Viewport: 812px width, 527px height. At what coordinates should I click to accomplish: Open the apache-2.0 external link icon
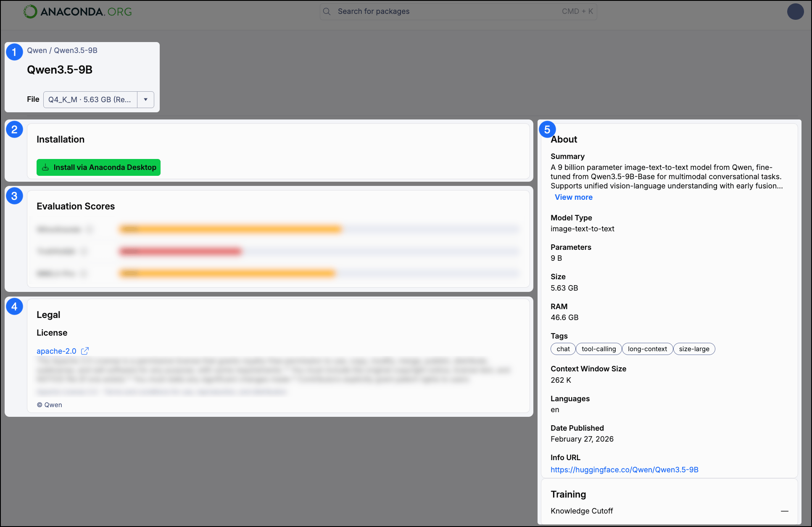(x=85, y=351)
